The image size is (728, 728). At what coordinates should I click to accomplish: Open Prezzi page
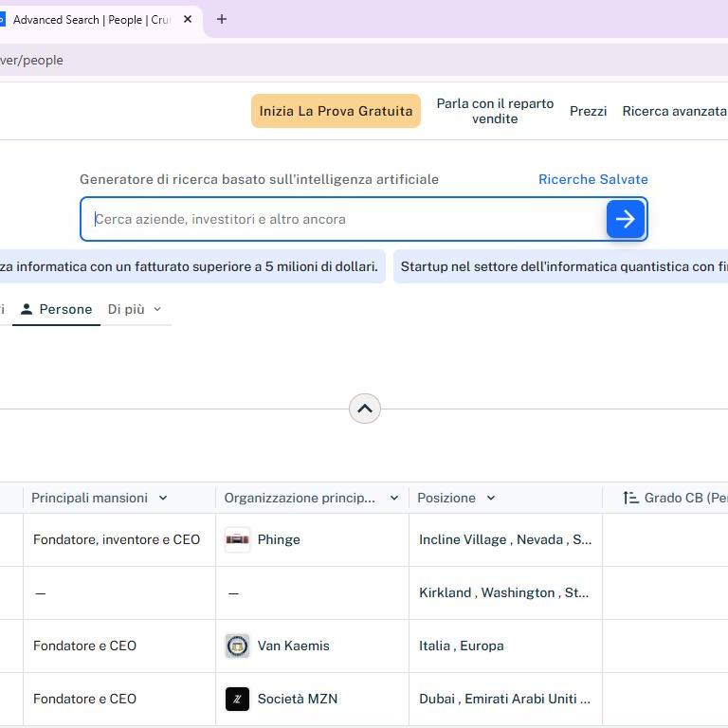pyautogui.click(x=588, y=111)
